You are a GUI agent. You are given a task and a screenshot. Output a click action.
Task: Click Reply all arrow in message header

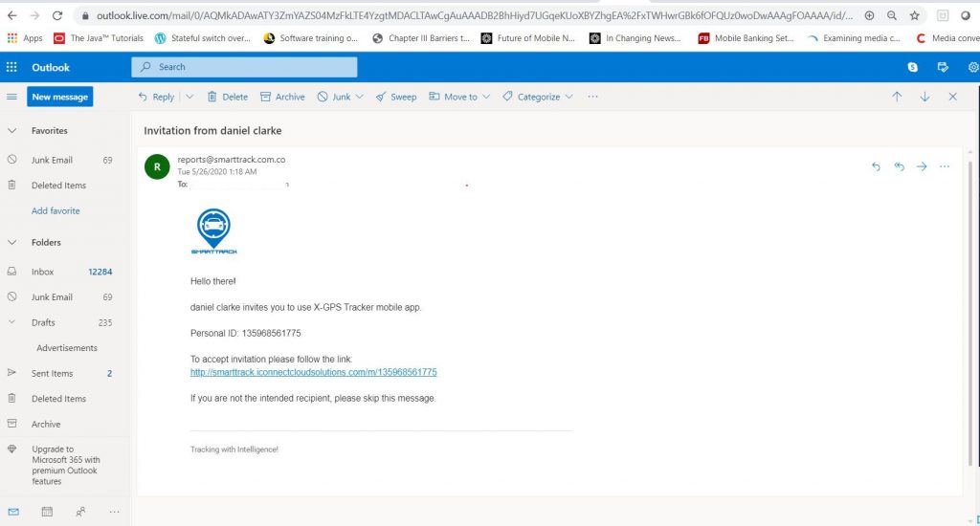pyautogui.click(x=899, y=166)
